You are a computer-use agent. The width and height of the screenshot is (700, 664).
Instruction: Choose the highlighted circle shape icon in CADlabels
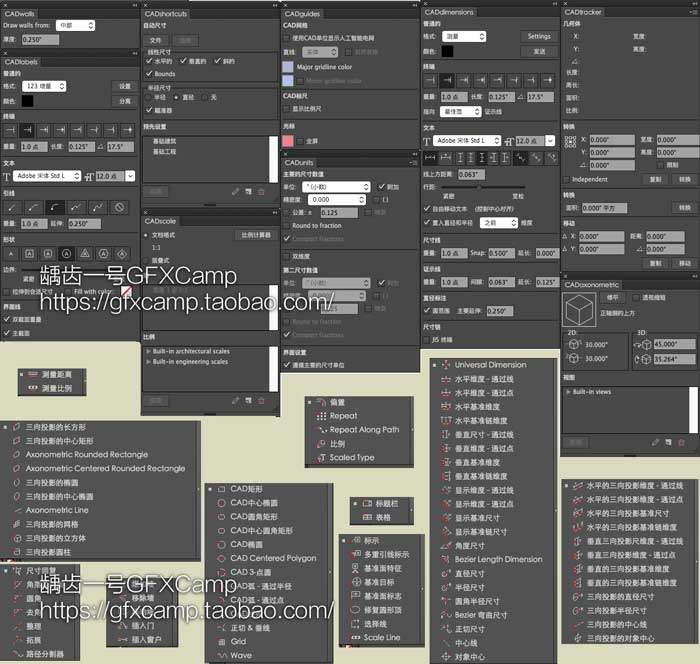click(x=66, y=254)
